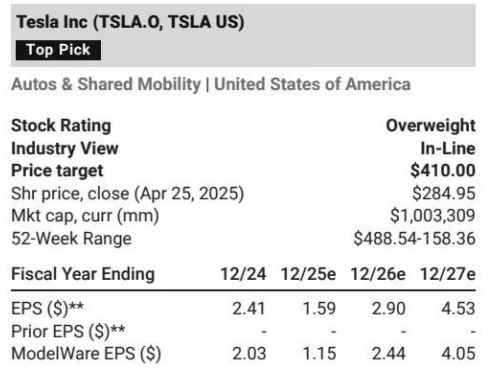Click the $284.95 share price close
This screenshot has width=494, height=377.
444,193
